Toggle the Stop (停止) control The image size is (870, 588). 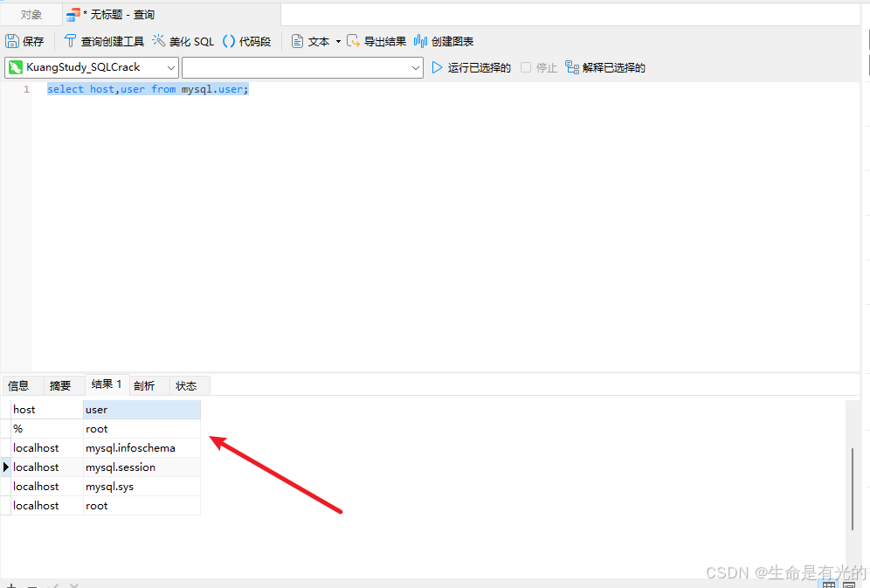coord(539,67)
